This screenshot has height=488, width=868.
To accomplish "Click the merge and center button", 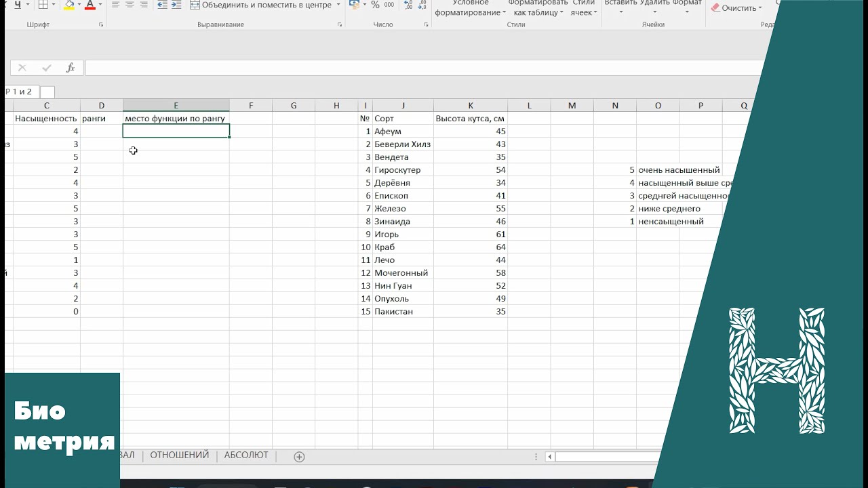I will 261,5.
